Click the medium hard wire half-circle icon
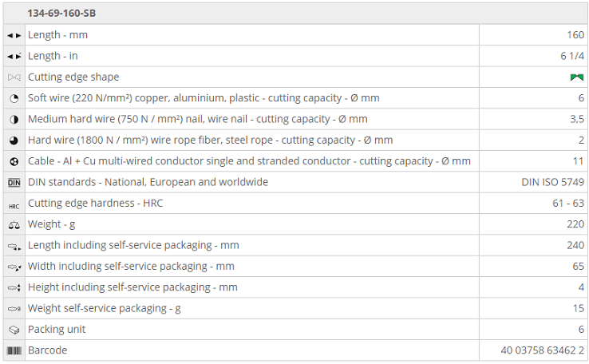The image size is (589, 364). point(14,120)
